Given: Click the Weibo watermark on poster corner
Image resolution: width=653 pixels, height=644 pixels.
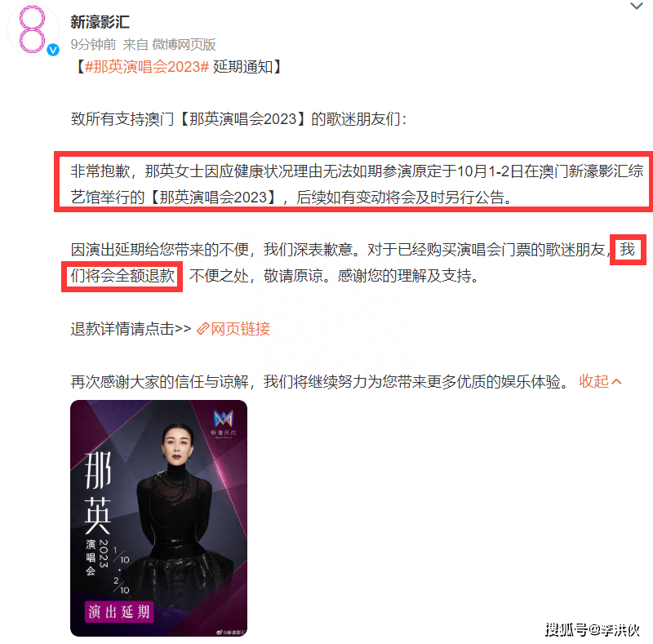Looking at the screenshot, I should tap(232, 633).
